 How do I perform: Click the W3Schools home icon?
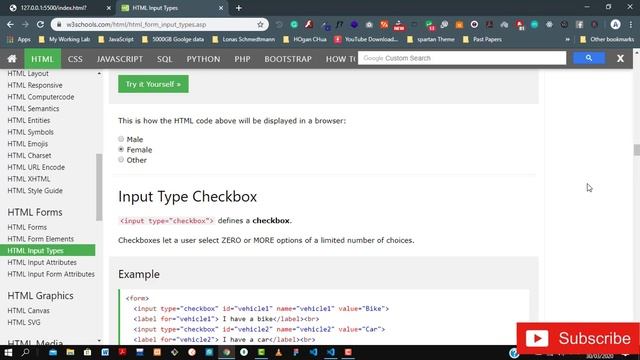tap(12, 59)
